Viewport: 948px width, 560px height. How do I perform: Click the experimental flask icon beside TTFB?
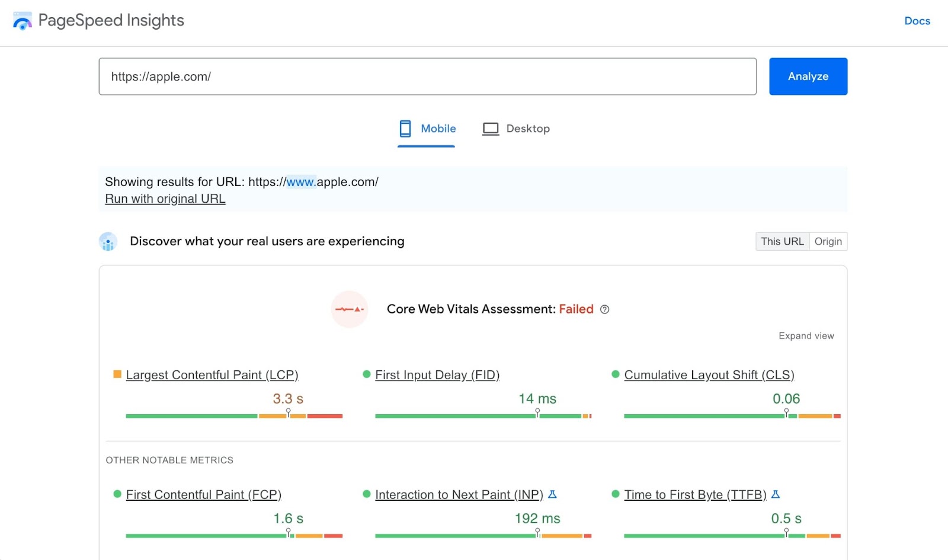coord(776,494)
